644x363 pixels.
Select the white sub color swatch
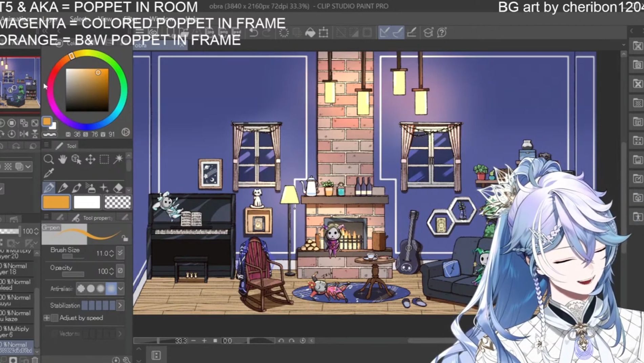(87, 202)
